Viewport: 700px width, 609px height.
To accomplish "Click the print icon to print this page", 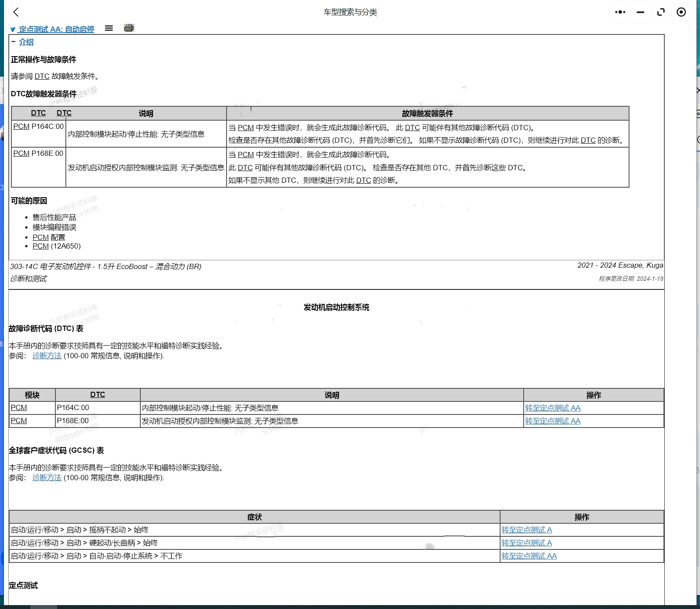I will [x=129, y=28].
